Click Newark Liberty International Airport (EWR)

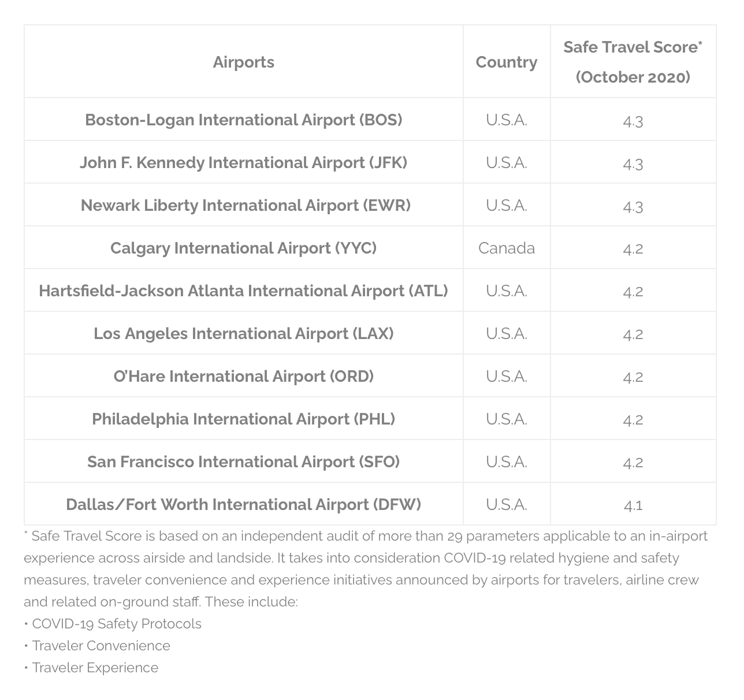point(245,205)
